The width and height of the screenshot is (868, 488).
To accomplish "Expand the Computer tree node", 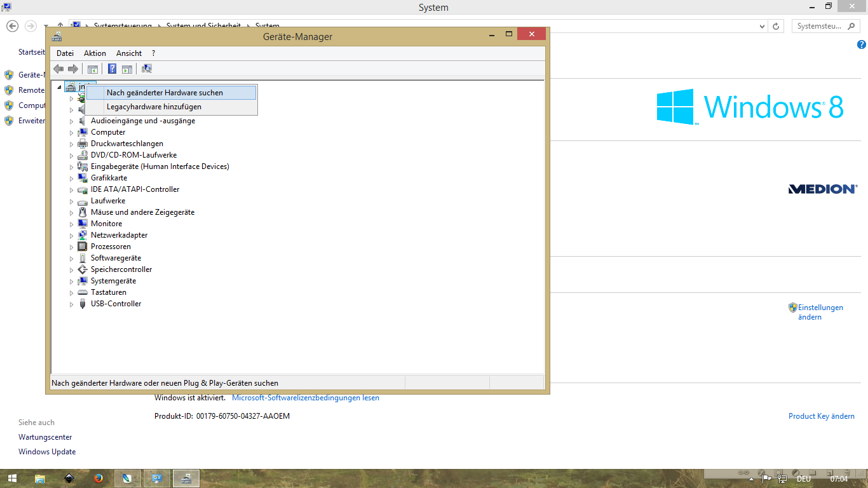I will click(72, 132).
